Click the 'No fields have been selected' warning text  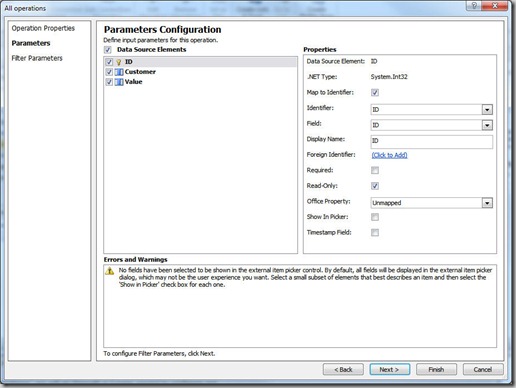[305, 277]
